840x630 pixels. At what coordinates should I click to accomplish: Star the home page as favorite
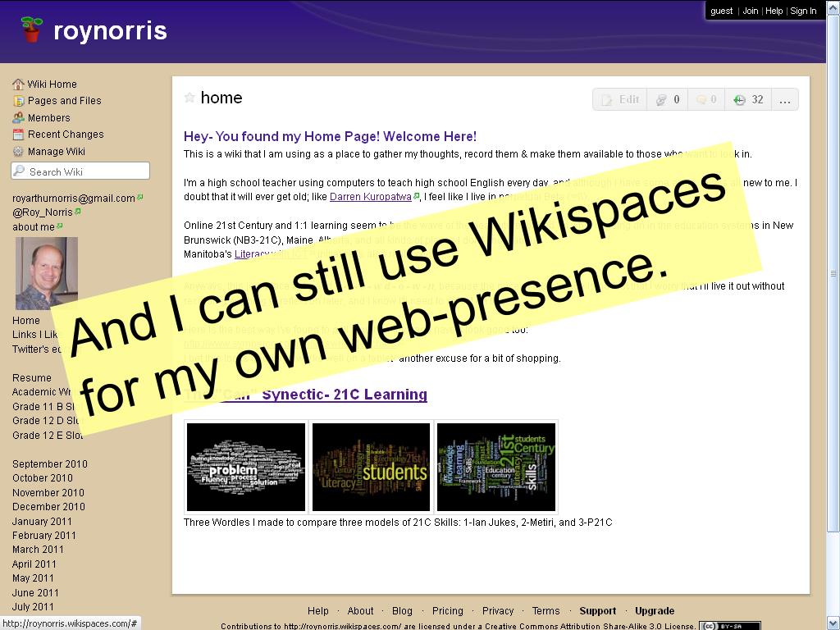click(x=189, y=98)
